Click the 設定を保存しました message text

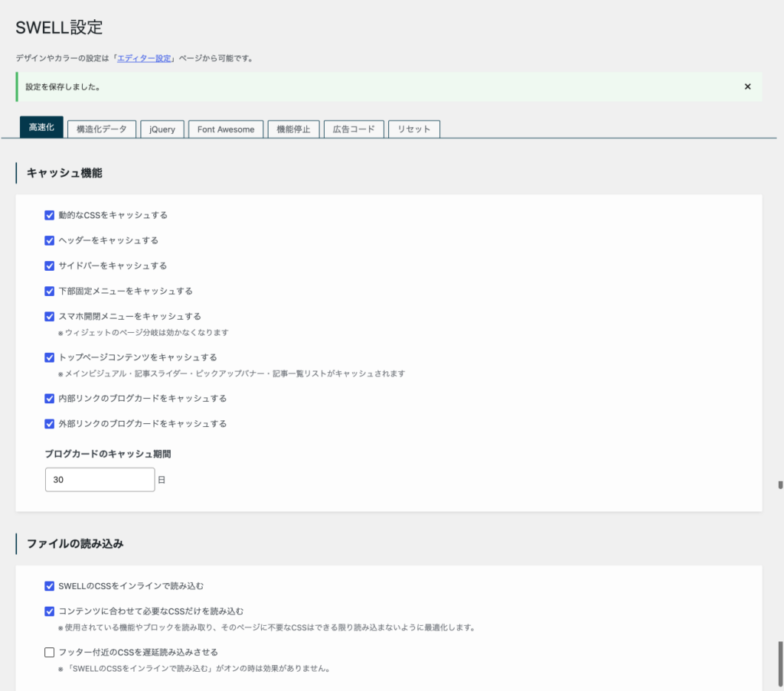click(x=64, y=87)
